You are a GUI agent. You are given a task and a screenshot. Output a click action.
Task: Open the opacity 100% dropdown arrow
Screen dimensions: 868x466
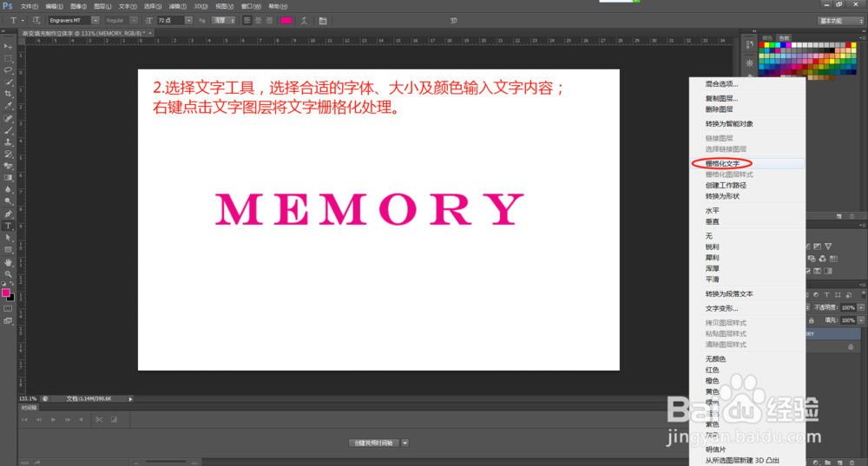pos(861,308)
